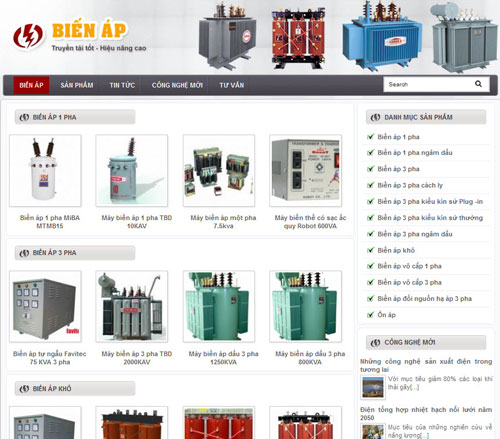Click title link Máy biến áp 1 pha TBD 10KAV
This screenshot has width=500, height=439.
click(137, 222)
